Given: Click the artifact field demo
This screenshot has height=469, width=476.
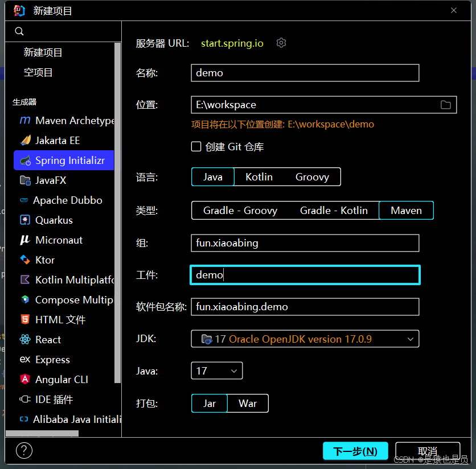Looking at the screenshot, I should [305, 275].
